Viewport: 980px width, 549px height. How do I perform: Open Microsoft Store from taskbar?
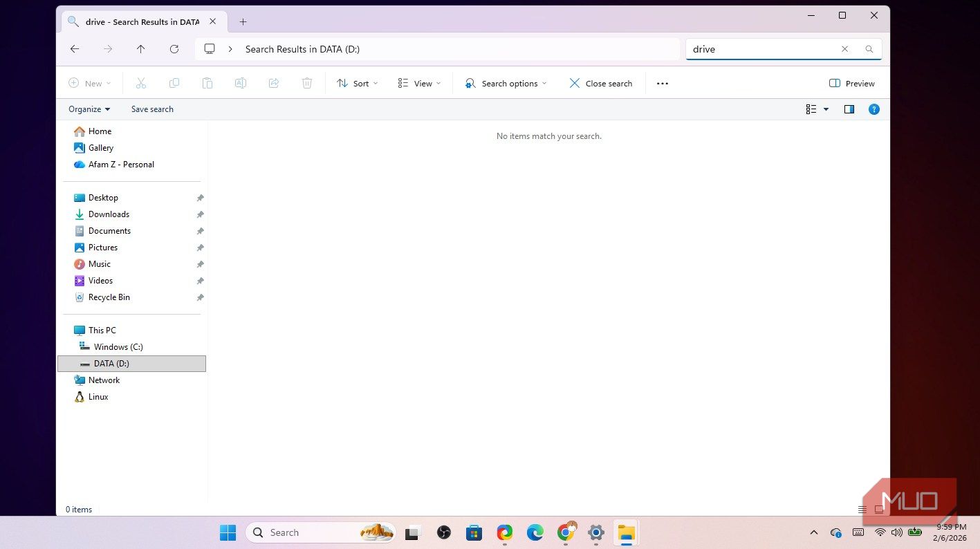click(x=474, y=532)
